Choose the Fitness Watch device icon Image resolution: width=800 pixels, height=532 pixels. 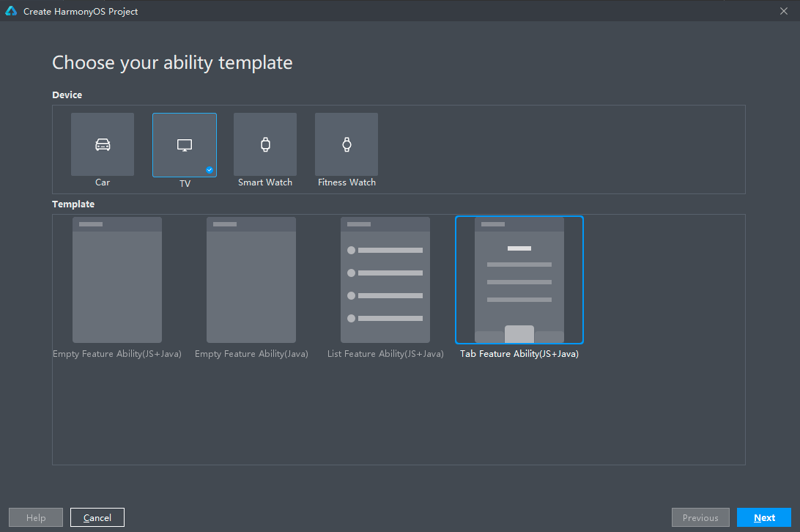click(347, 144)
